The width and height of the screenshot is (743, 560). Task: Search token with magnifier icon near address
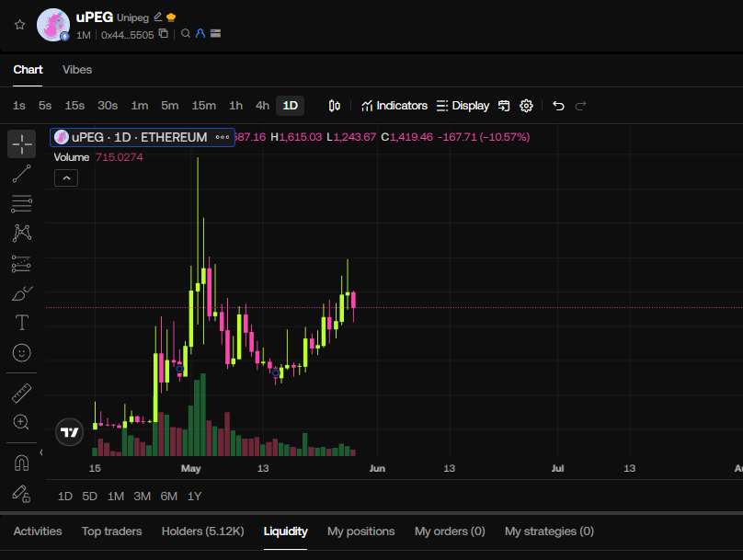point(186,34)
